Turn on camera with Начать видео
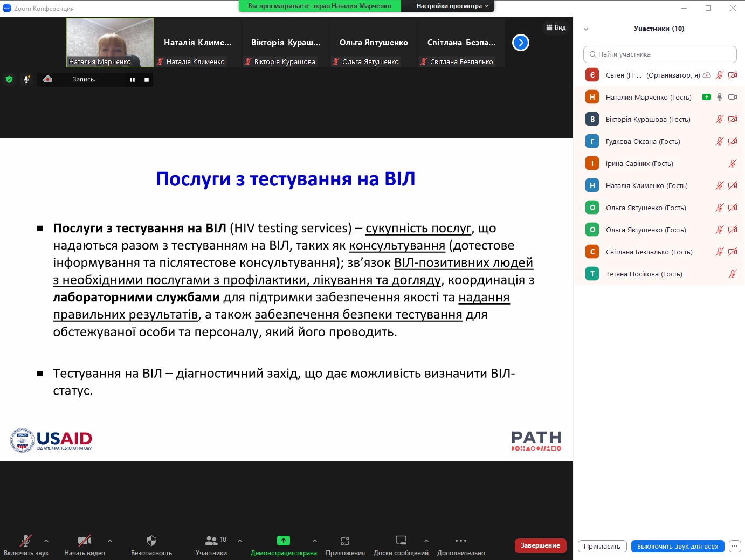This screenshot has height=560, width=745. [x=84, y=541]
